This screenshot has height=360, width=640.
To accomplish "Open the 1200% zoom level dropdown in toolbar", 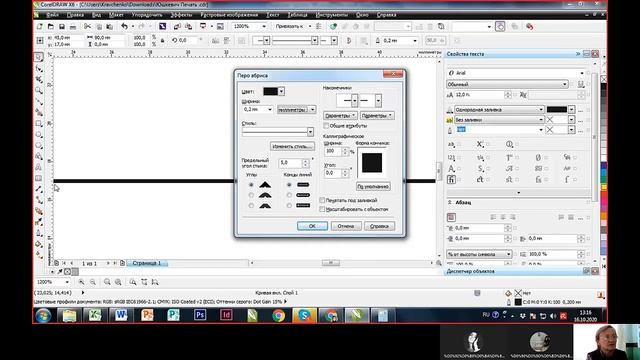I will coord(264,27).
